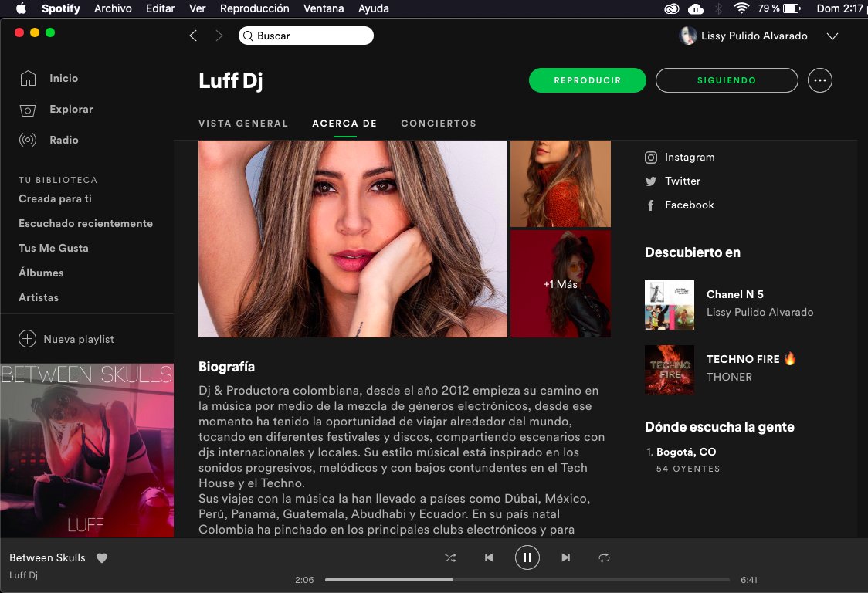
Task: Click the Between Skulls album artwork
Action: (x=87, y=450)
